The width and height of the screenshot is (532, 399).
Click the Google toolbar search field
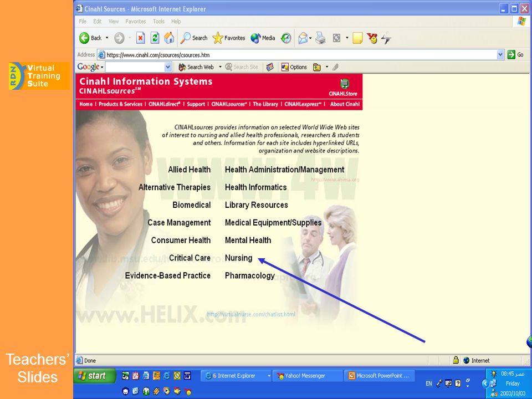(x=135, y=67)
